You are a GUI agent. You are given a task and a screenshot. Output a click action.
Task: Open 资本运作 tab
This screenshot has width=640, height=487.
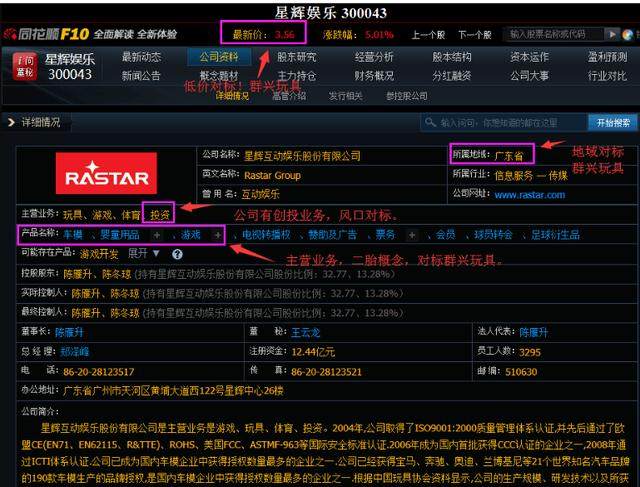[529, 57]
